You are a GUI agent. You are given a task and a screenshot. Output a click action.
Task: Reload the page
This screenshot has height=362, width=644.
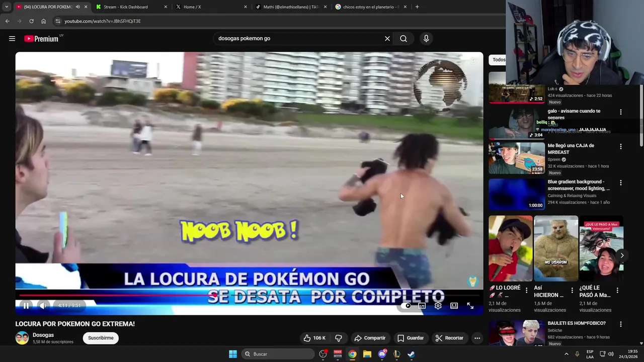point(31,21)
